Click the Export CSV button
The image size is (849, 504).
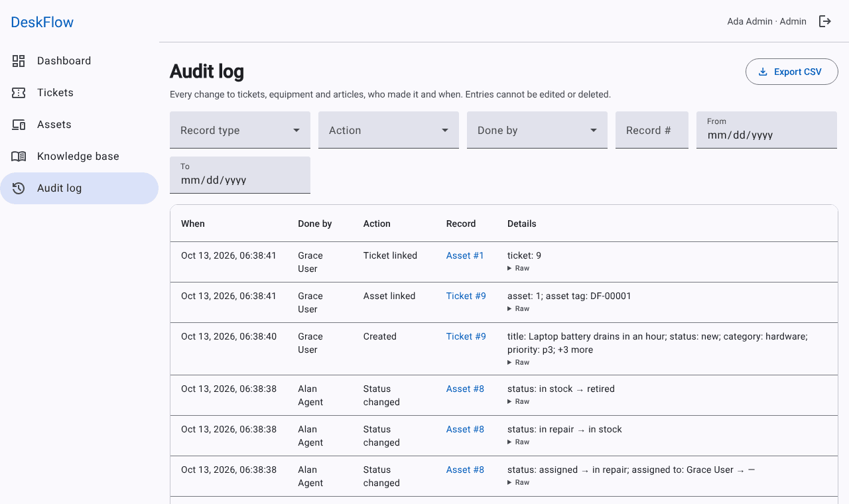tap(792, 72)
